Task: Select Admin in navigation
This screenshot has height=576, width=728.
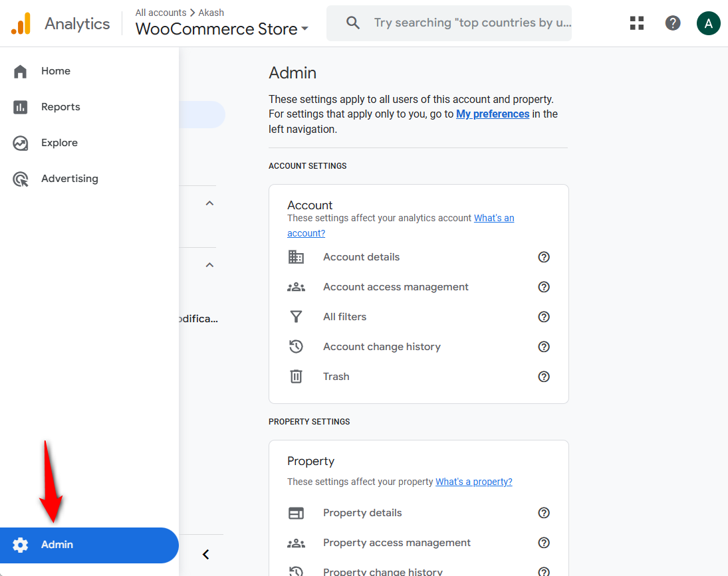Action: (89, 545)
